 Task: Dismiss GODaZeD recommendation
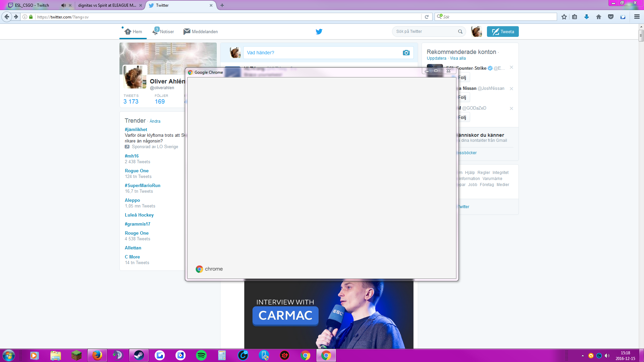click(x=511, y=108)
